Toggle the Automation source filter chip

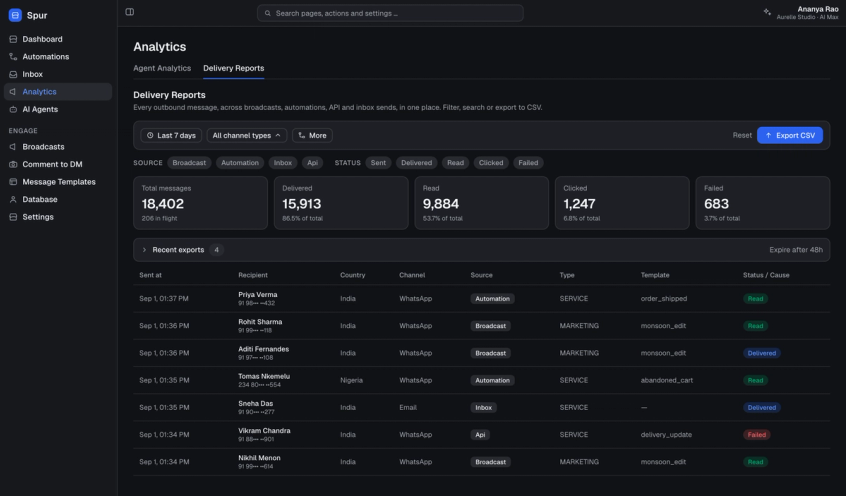tap(240, 162)
